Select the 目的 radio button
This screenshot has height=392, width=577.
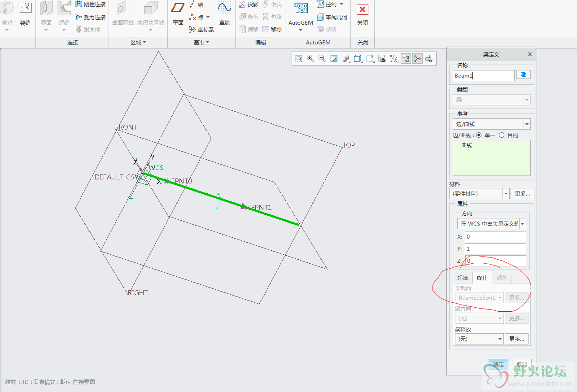(502, 135)
